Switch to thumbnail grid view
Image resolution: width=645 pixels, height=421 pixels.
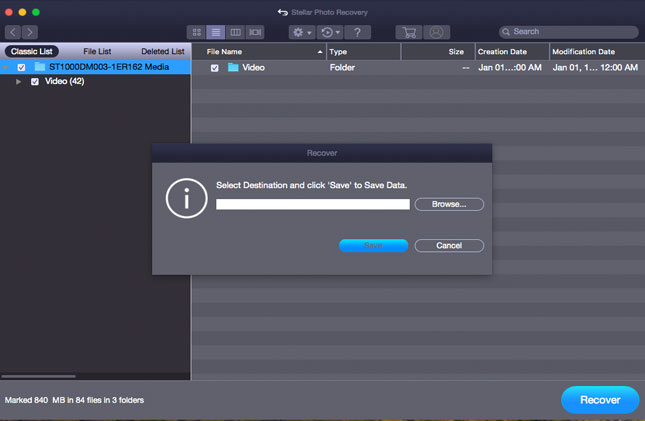[196, 32]
